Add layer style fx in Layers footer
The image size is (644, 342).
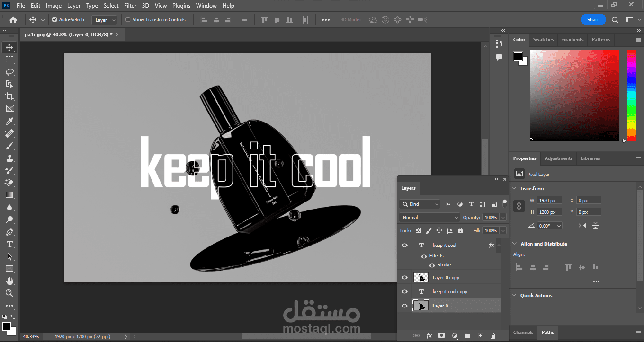(x=429, y=336)
